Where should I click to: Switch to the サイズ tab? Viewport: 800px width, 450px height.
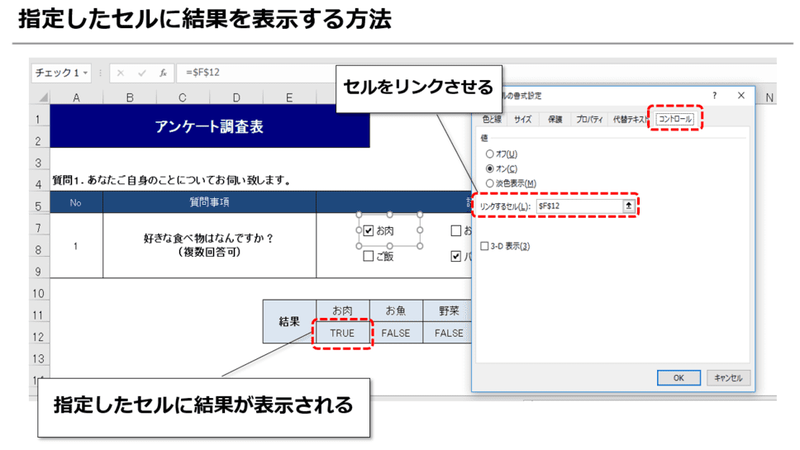click(523, 119)
